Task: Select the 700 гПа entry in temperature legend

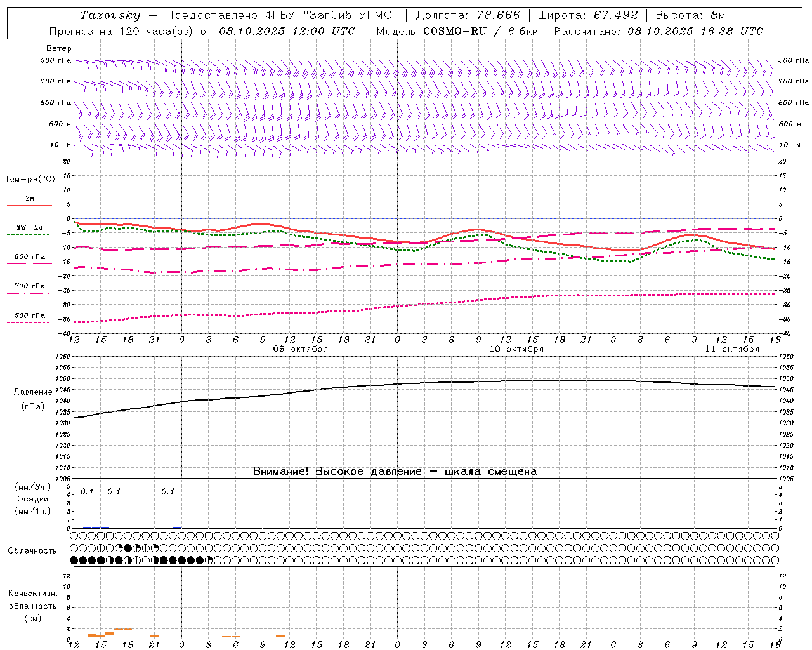Action: (x=30, y=286)
